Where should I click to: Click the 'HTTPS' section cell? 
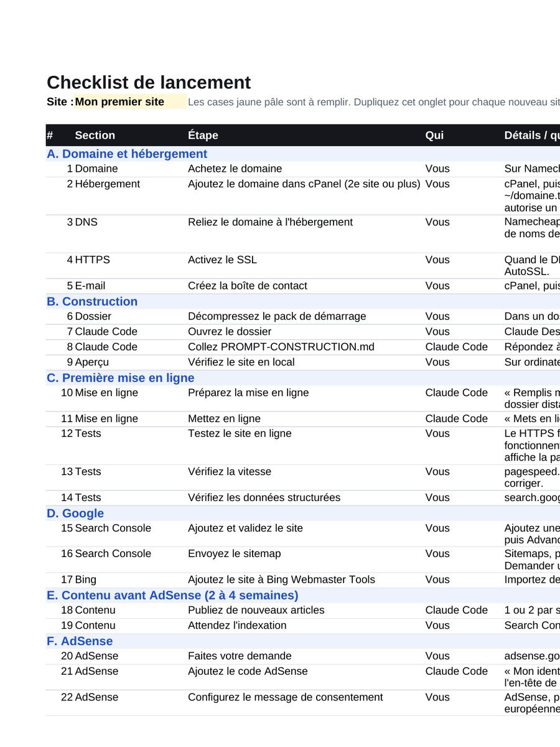(92, 260)
